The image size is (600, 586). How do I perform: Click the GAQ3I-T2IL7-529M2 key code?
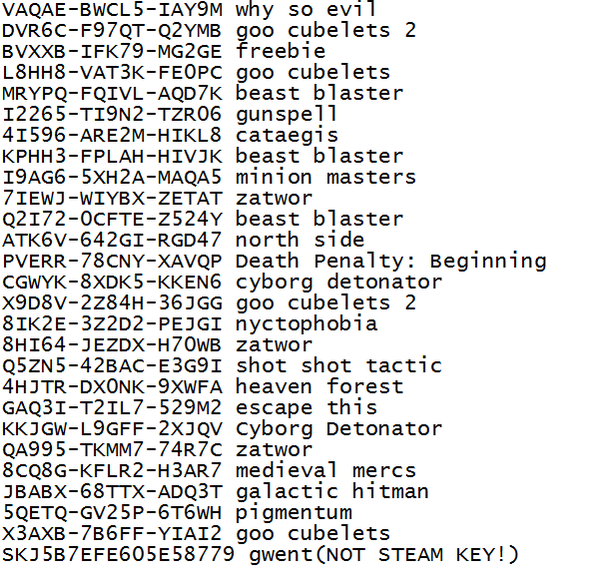click(x=112, y=408)
